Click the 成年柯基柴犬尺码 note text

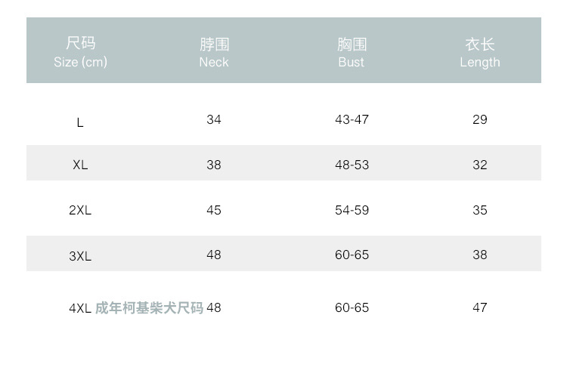149,308
